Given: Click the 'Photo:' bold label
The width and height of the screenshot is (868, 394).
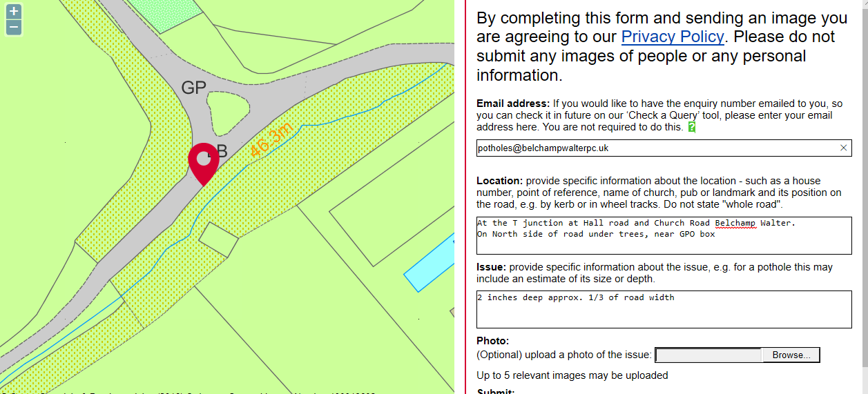Looking at the screenshot, I should tap(493, 341).
